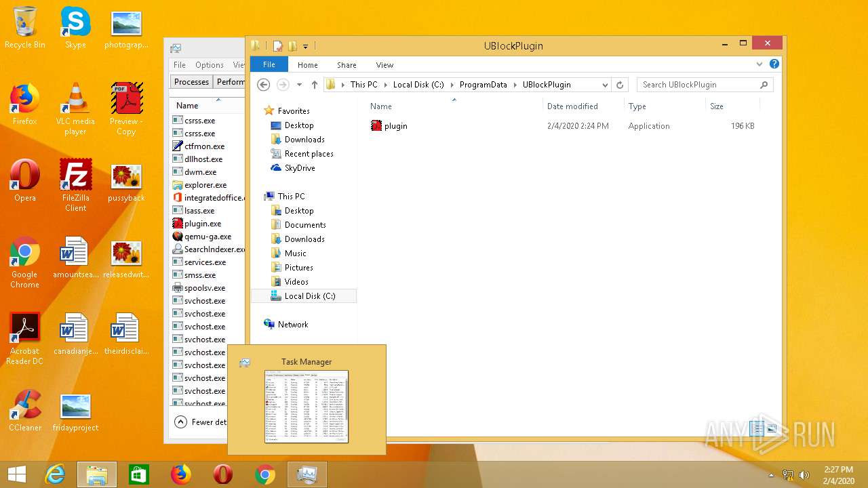Select Desktop under Favorites in navigation pane
This screenshot has width=868, height=488.
click(299, 125)
